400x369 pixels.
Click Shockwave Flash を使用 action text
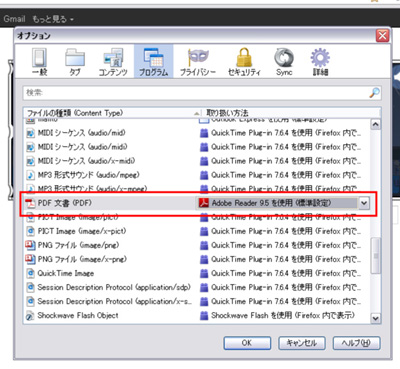click(x=283, y=315)
